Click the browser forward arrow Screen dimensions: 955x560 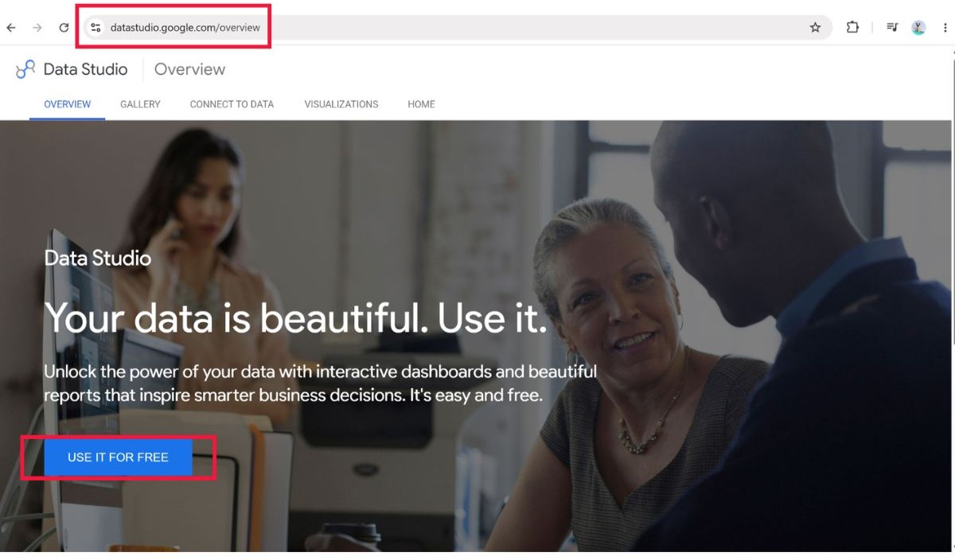(x=37, y=28)
